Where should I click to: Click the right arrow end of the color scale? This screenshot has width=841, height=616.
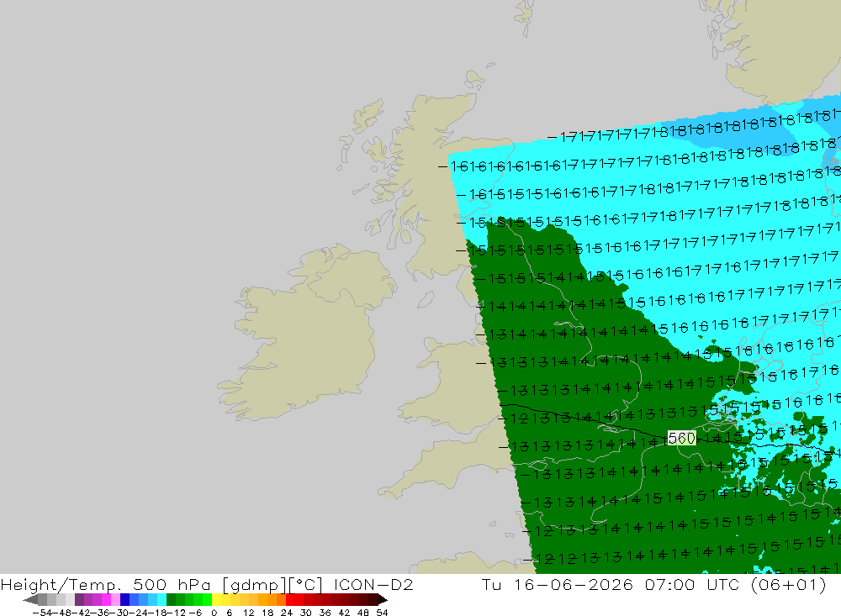pyautogui.click(x=383, y=600)
